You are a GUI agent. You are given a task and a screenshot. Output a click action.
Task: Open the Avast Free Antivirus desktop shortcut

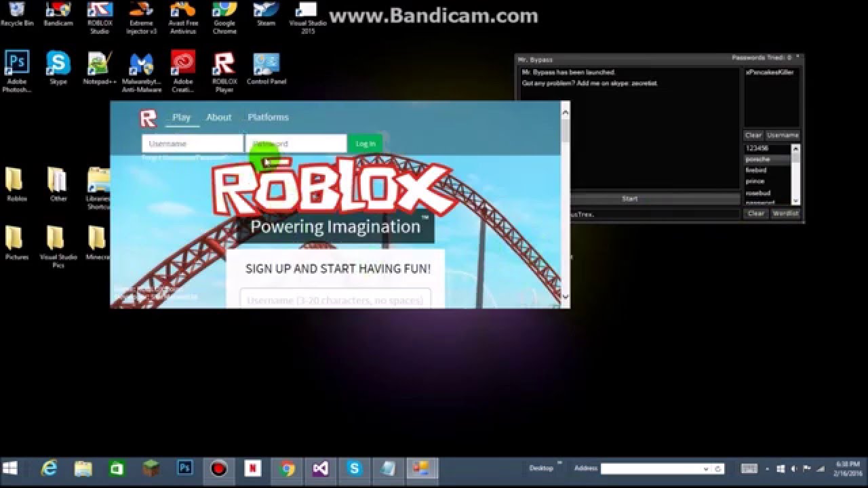[x=183, y=17]
